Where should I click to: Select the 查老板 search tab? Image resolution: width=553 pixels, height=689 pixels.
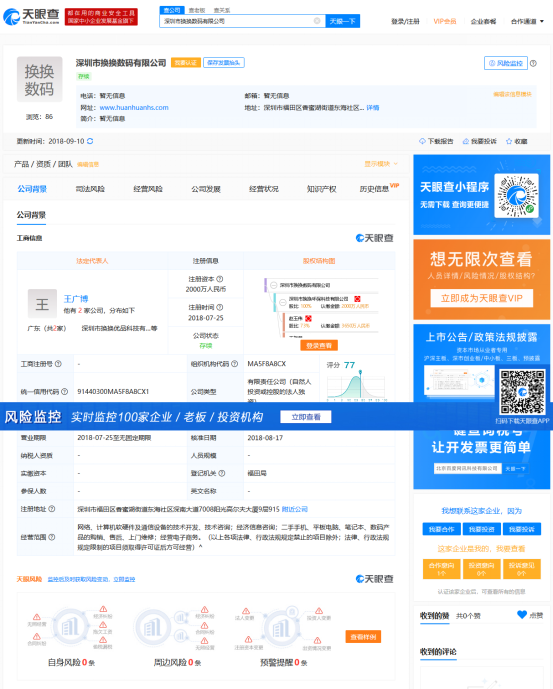197,10
